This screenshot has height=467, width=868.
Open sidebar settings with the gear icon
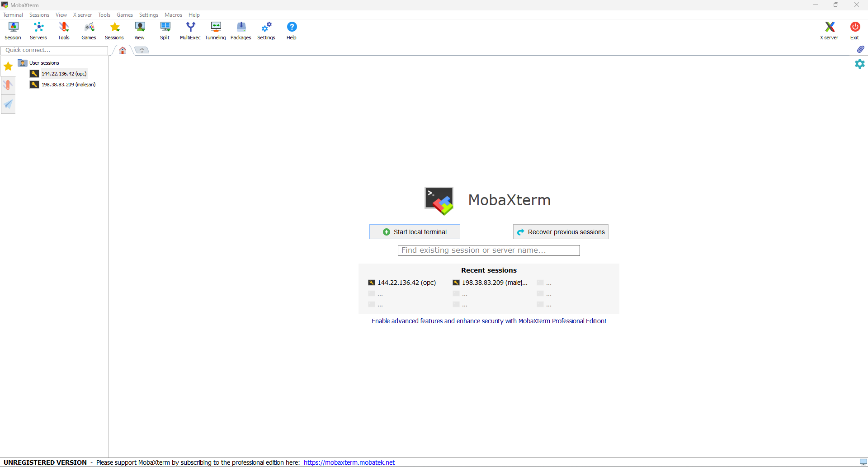pyautogui.click(x=859, y=64)
